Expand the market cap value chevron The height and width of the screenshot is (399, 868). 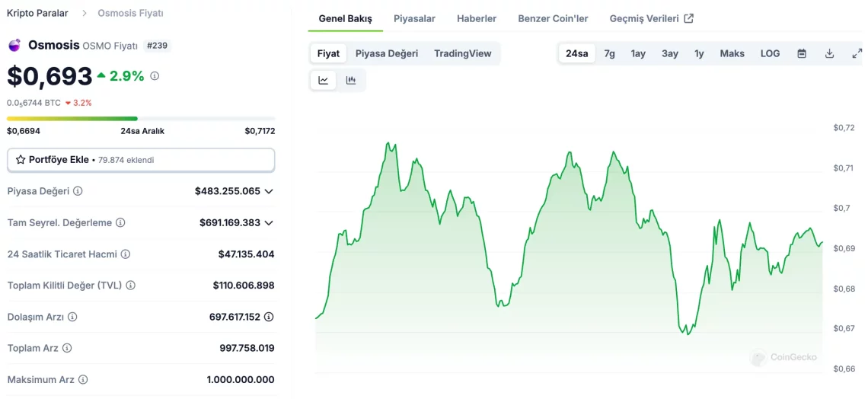click(269, 191)
